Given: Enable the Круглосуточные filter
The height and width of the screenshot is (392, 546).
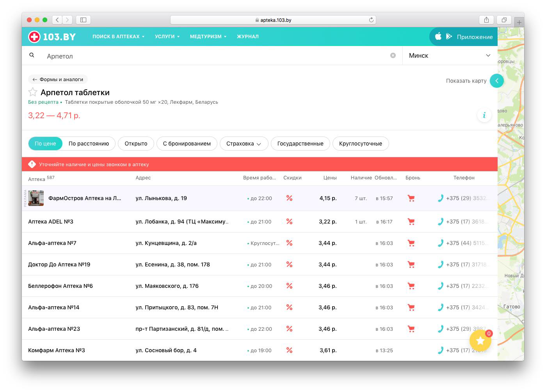Looking at the screenshot, I should [360, 144].
